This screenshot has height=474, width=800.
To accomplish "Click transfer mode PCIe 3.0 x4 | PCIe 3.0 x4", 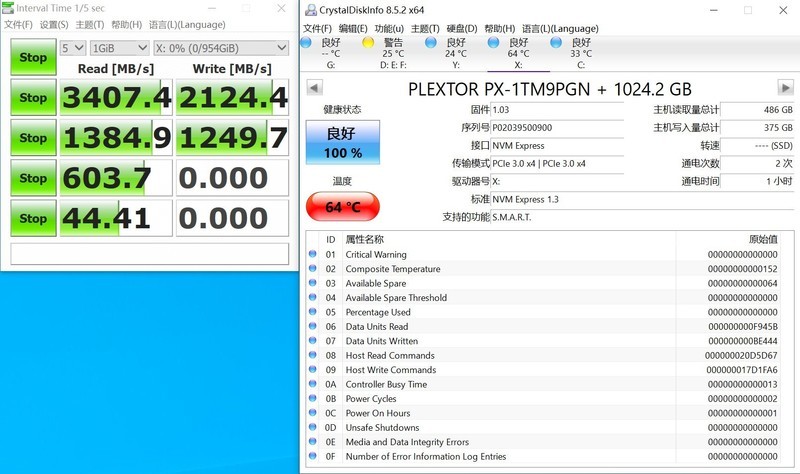I will pyautogui.click(x=557, y=163).
